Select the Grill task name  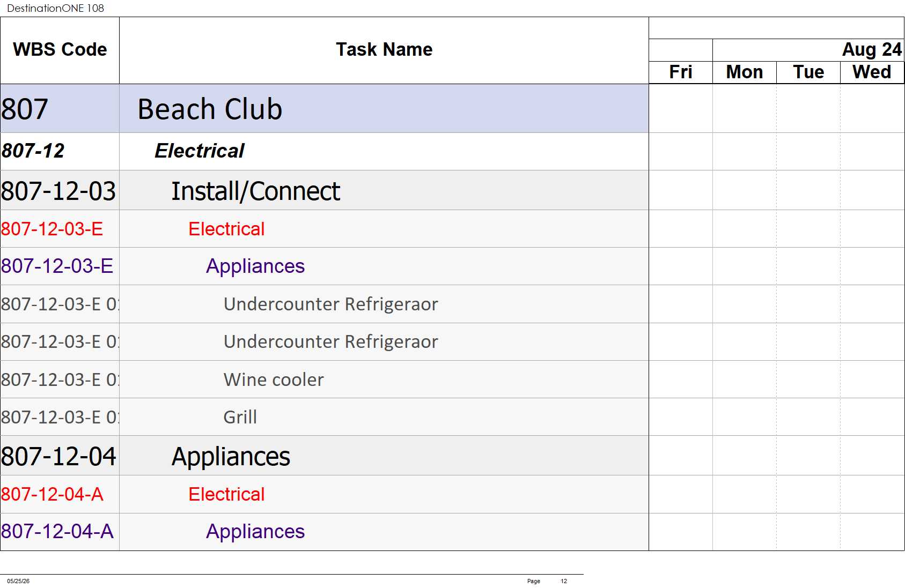[x=240, y=417]
